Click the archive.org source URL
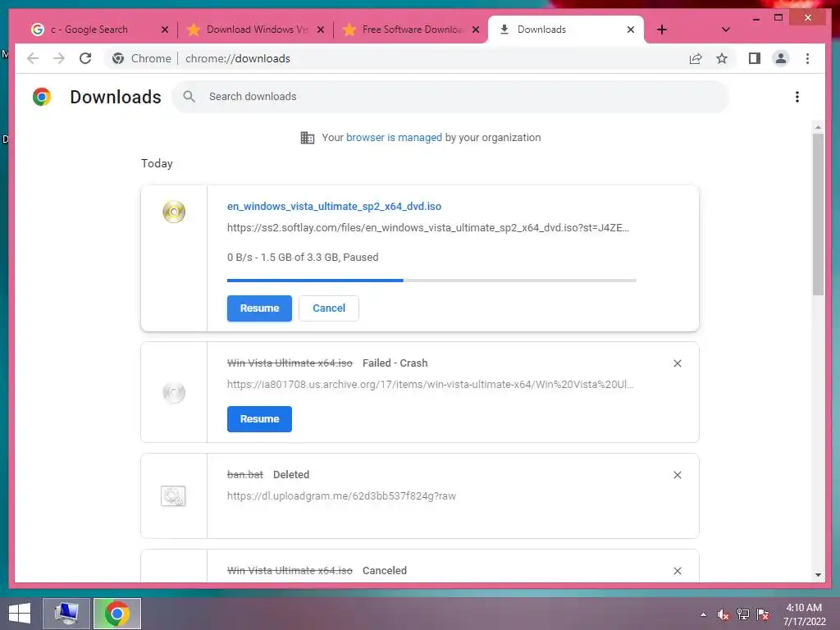 [430, 384]
